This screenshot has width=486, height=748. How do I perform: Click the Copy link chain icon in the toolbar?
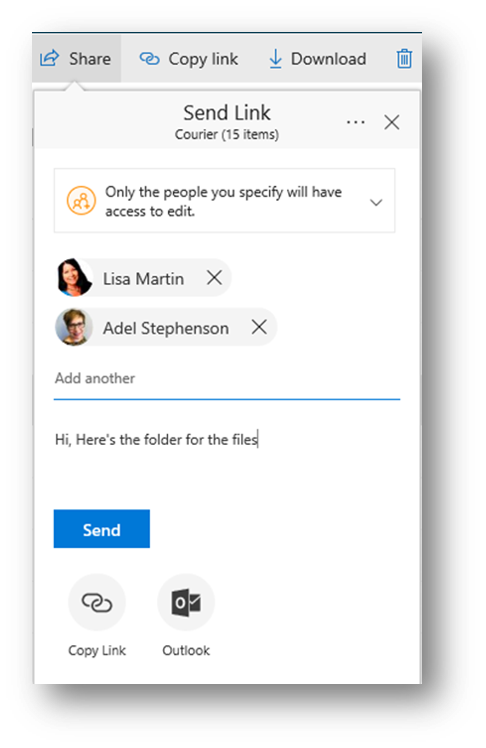(x=149, y=59)
